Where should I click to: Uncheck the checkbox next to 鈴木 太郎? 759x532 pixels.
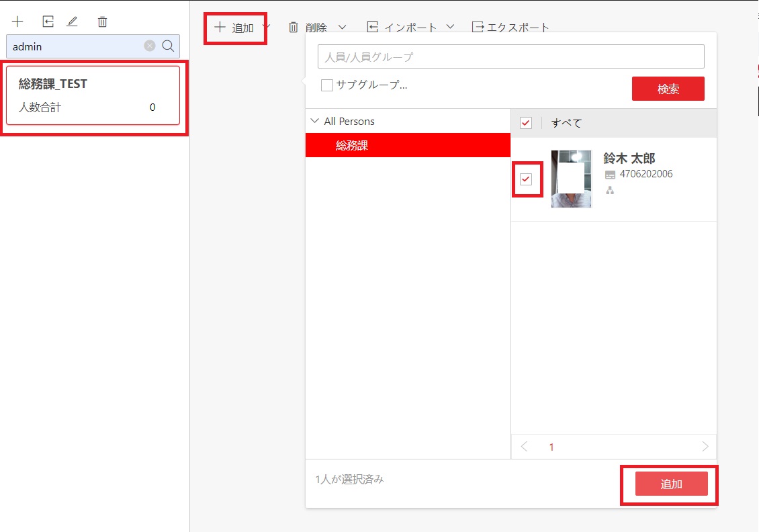(x=527, y=179)
